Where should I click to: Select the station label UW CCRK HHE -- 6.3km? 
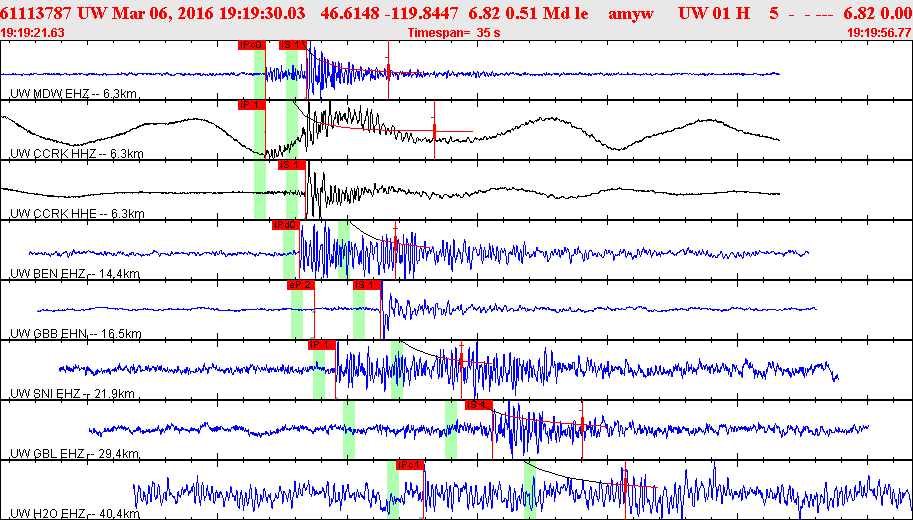coord(77,214)
